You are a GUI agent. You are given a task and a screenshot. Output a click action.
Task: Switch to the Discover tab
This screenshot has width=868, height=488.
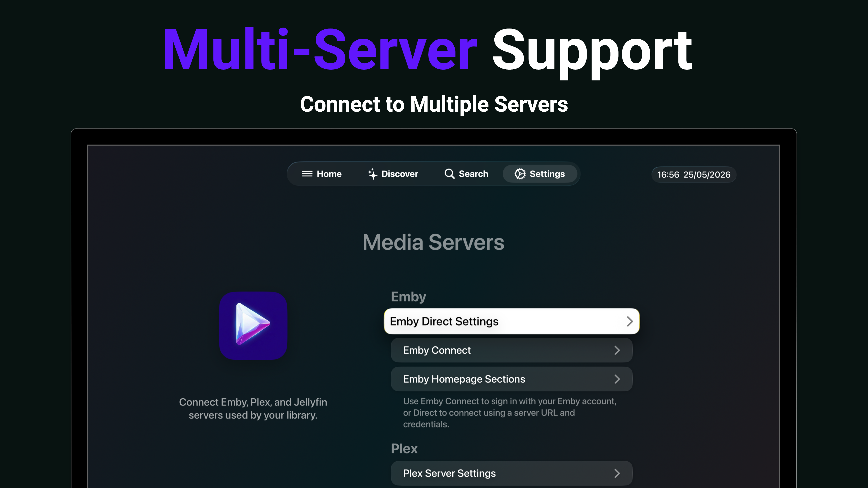click(x=393, y=174)
